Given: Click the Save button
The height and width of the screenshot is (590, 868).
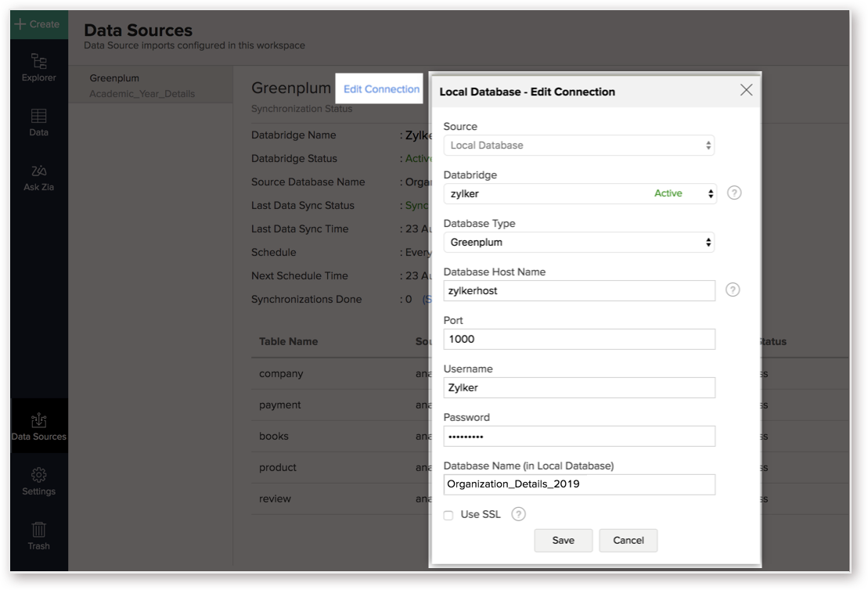Looking at the screenshot, I should (x=563, y=540).
